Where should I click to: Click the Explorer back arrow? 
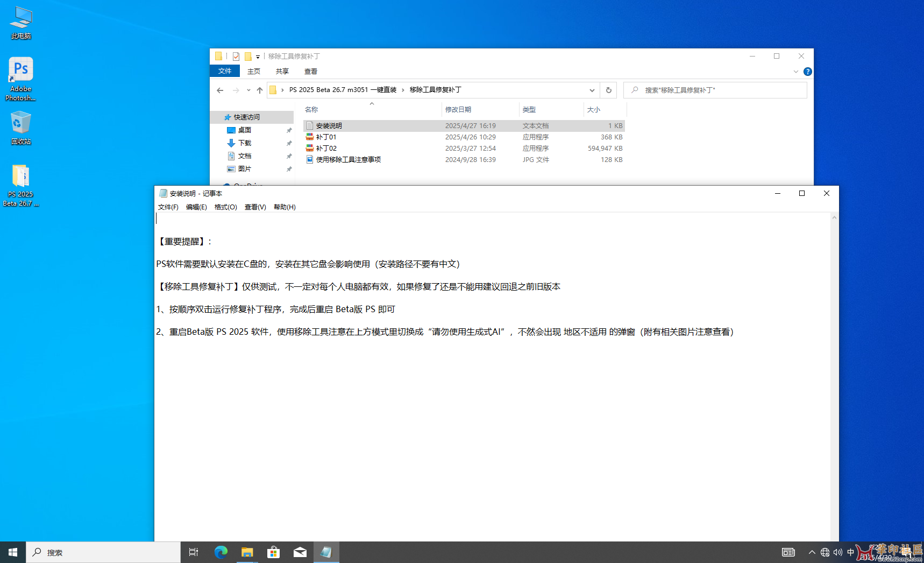click(x=220, y=90)
